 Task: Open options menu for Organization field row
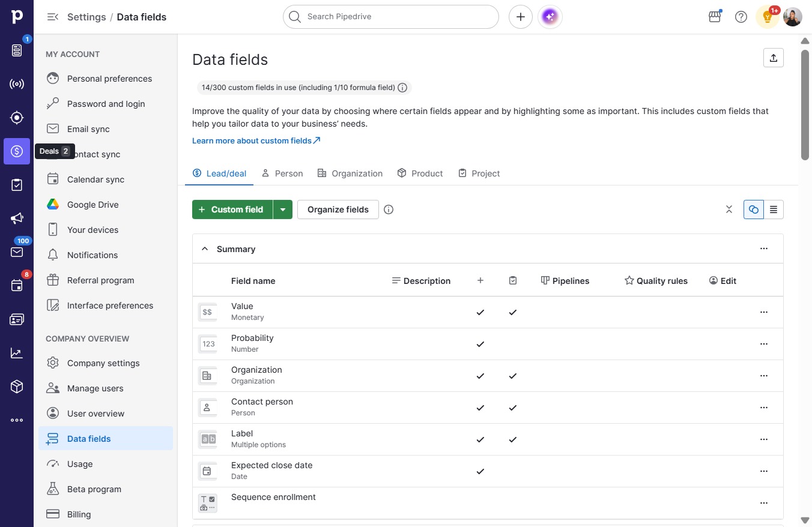pyautogui.click(x=764, y=376)
